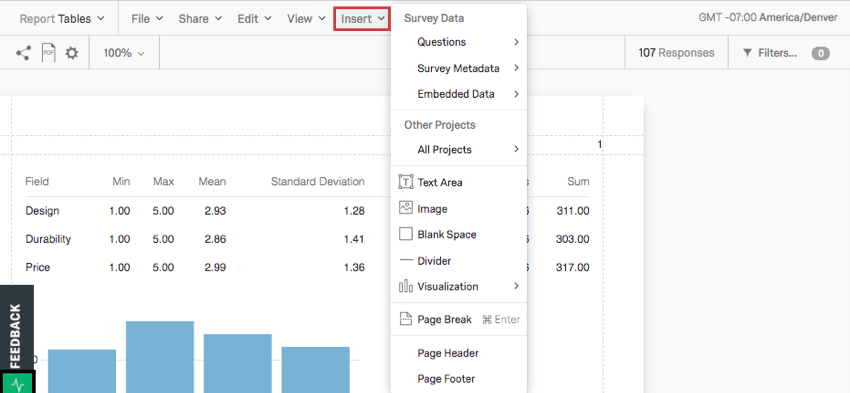The image size is (850, 393).
Task: Expand the Questions submenu
Action: coord(468,42)
